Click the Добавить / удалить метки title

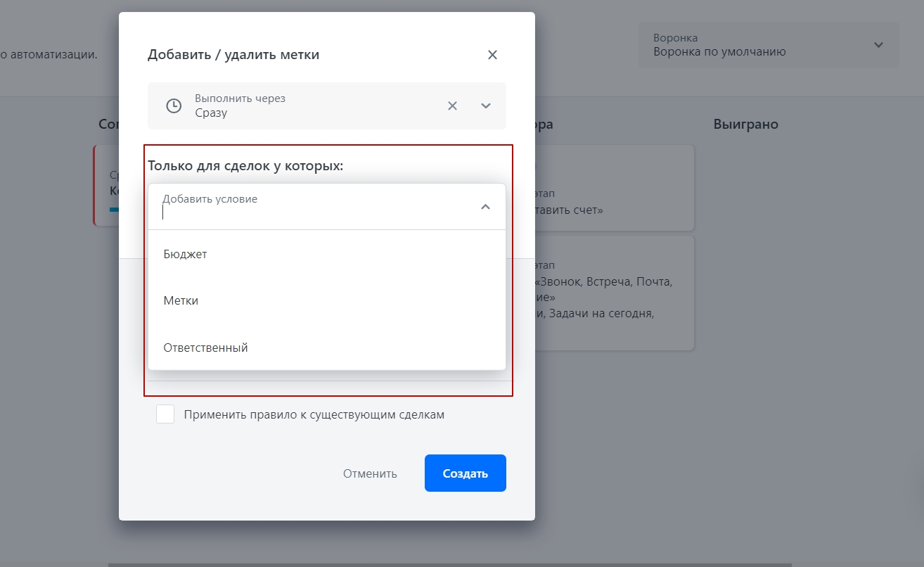point(233,54)
